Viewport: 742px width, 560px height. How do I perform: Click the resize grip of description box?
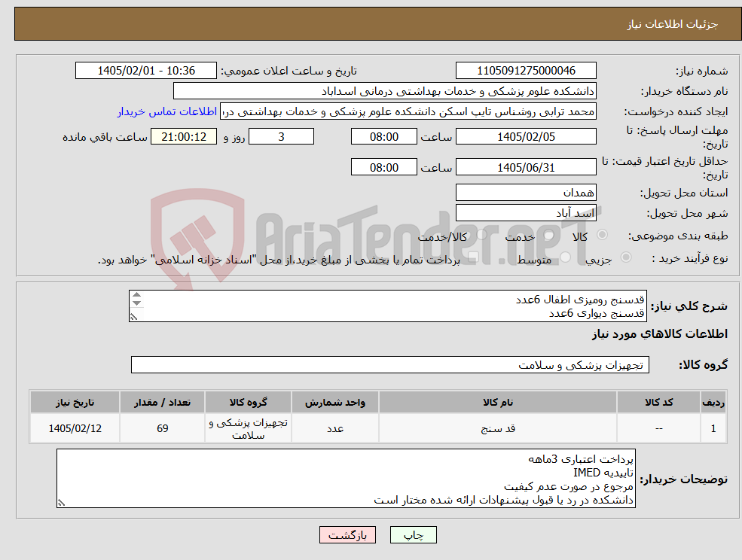click(133, 318)
